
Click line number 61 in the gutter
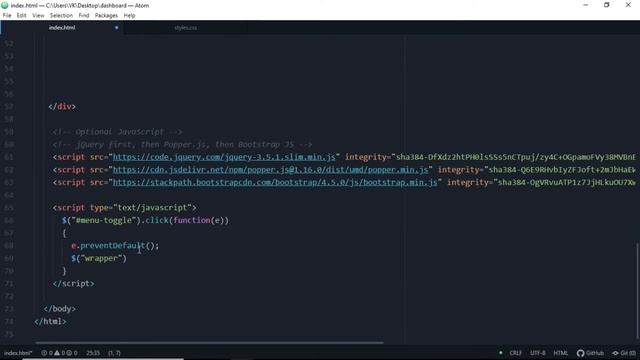[x=9, y=157]
